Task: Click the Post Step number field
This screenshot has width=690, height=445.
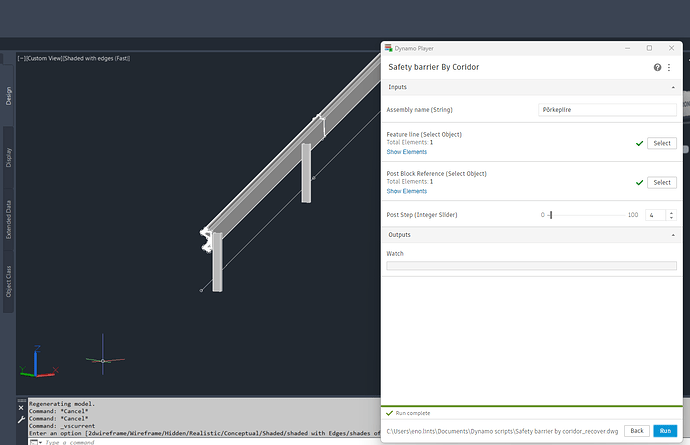Action: click(x=656, y=215)
